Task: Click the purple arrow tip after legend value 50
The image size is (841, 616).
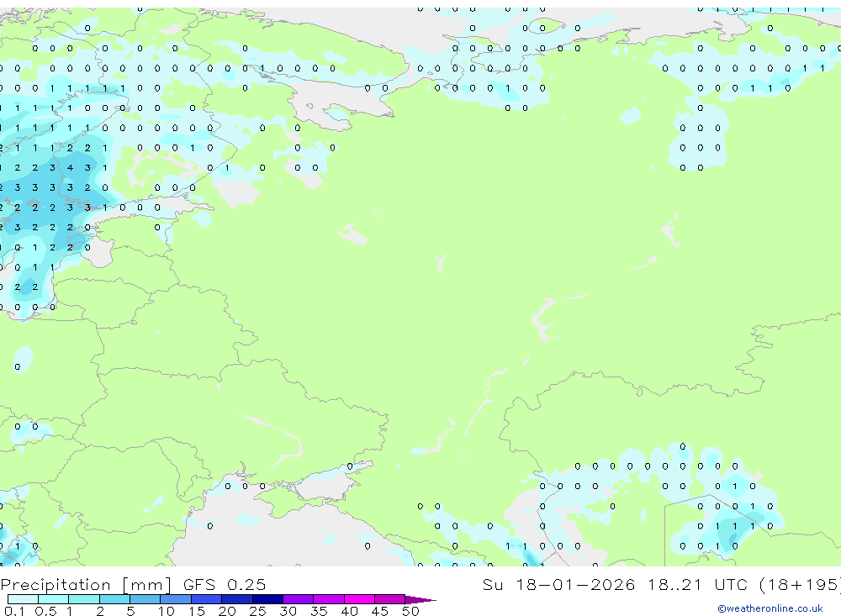Action: 420,600
